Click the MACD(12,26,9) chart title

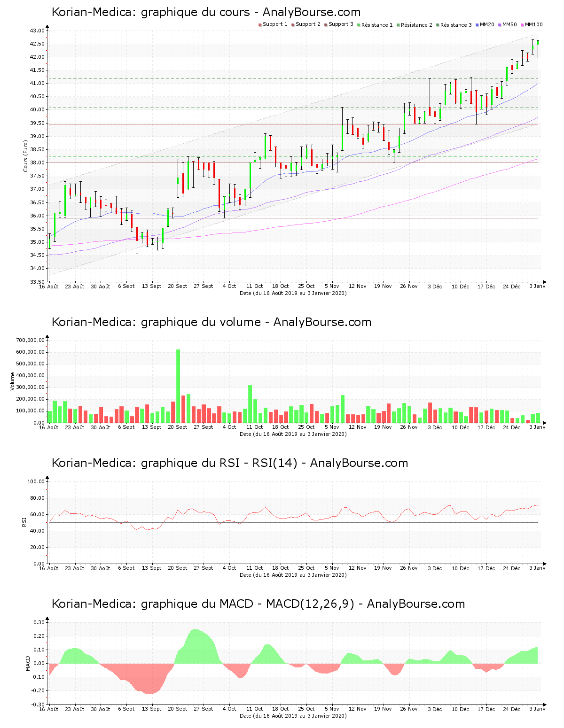pos(258,604)
